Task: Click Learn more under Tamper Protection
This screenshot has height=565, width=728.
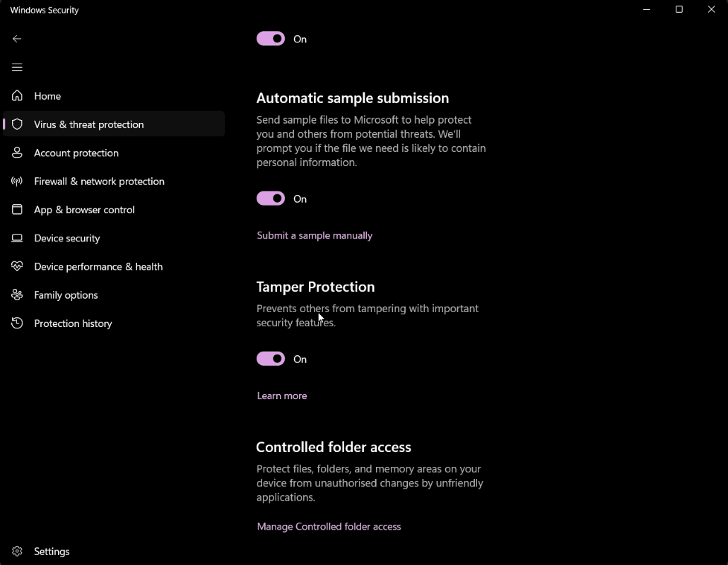Action: click(x=281, y=395)
